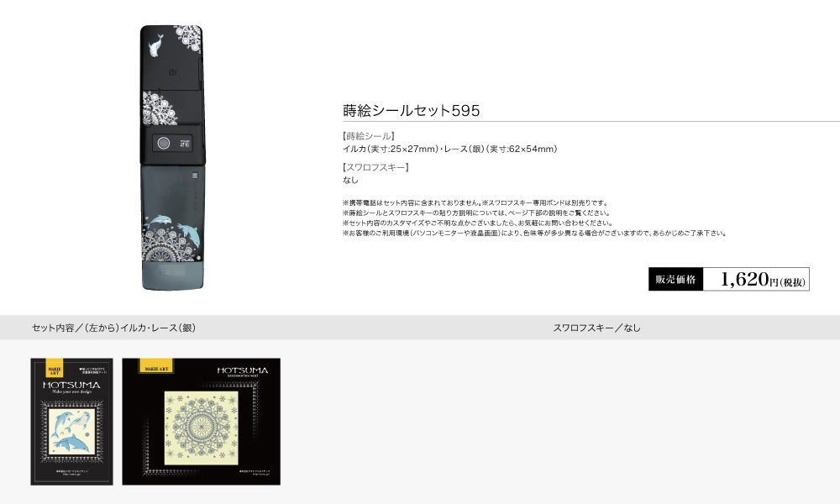Click the phone camera lens circle

pyautogui.click(x=164, y=143)
